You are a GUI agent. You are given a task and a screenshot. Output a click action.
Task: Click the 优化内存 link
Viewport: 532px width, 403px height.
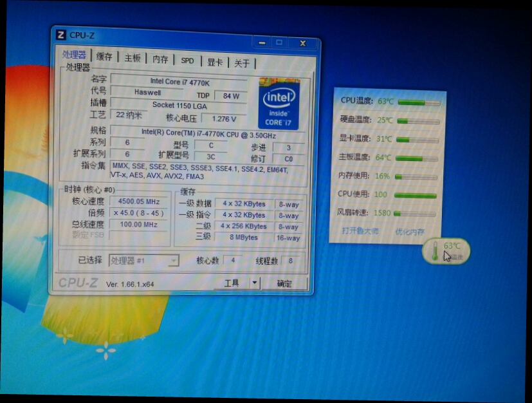410,232
